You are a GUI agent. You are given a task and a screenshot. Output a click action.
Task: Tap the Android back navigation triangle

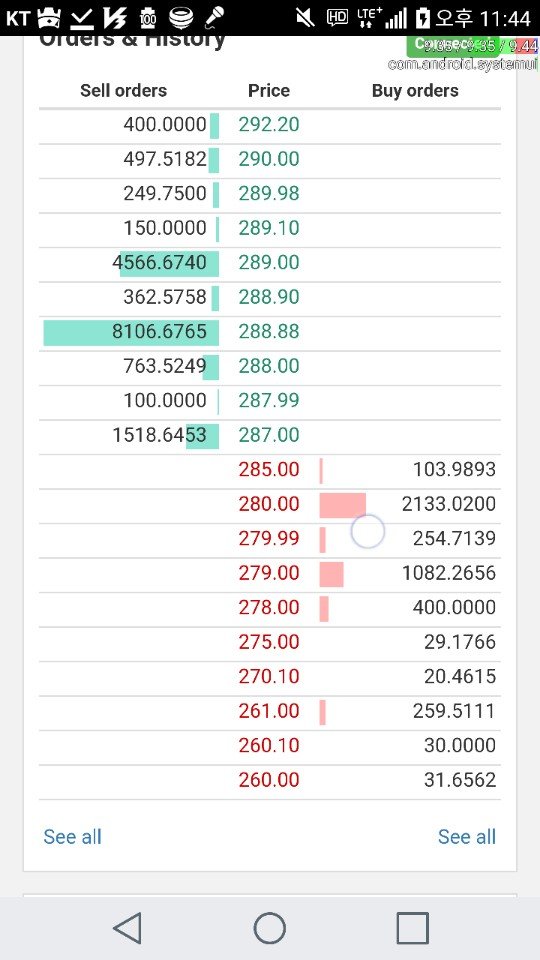[128, 928]
